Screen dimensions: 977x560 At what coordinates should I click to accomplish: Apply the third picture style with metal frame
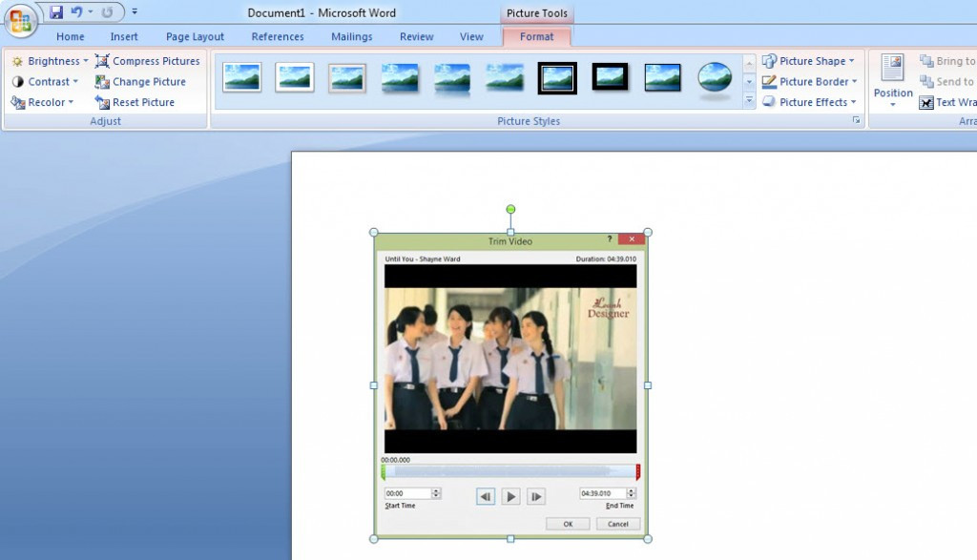click(347, 78)
